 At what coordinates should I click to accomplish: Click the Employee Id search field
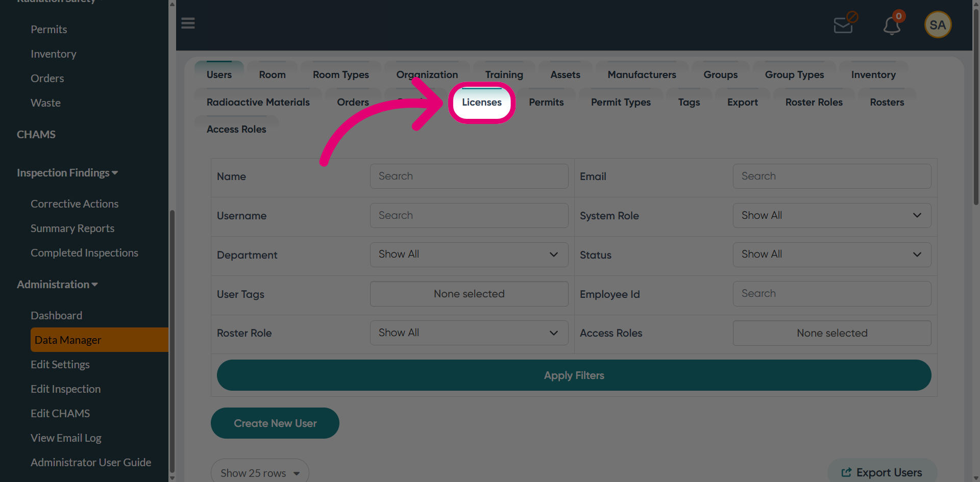tap(832, 294)
